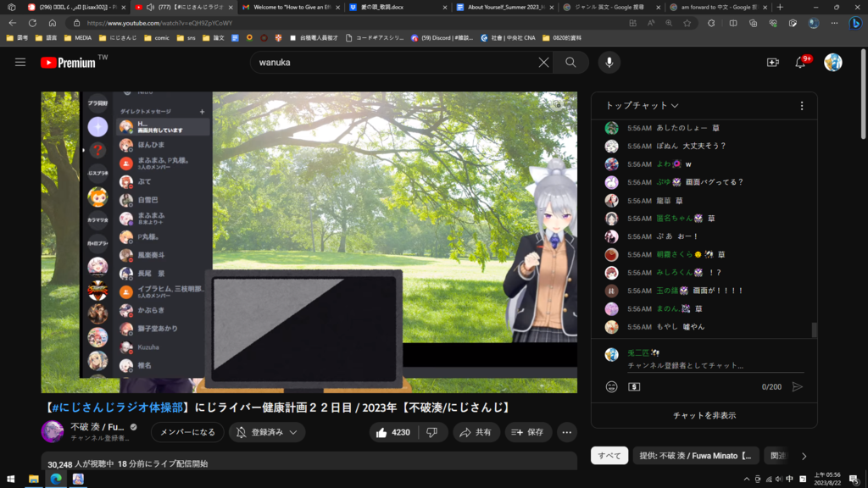The width and height of the screenshot is (868, 488).
Task: Open the YouTube guide hamburger menu
Action: [x=20, y=63]
